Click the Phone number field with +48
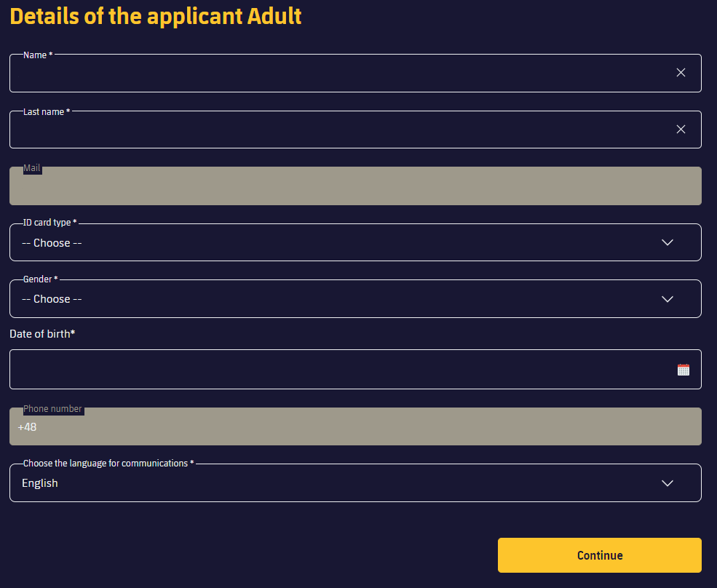The image size is (717, 588). (x=355, y=426)
